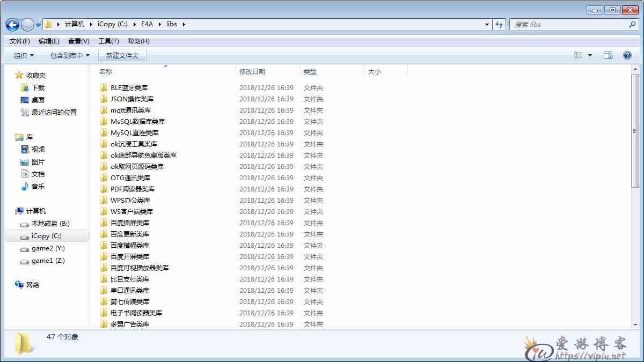Select 网络 in the navigation pane
This screenshot has width=644, height=362.
pos(33,285)
